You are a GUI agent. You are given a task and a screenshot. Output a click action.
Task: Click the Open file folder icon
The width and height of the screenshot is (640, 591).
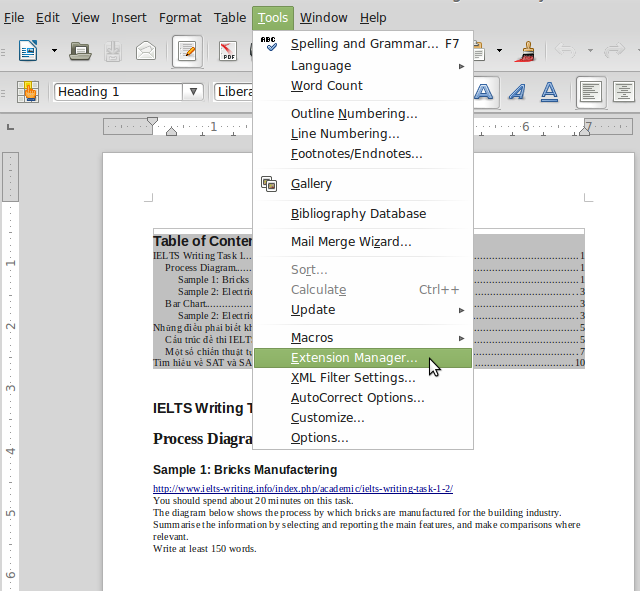coord(80,51)
